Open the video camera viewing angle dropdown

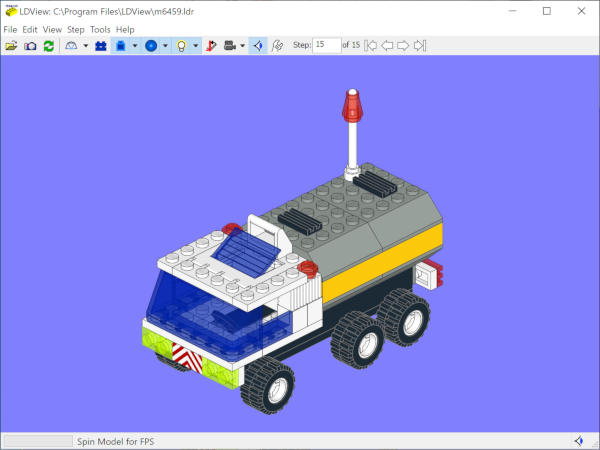pyautogui.click(x=243, y=46)
